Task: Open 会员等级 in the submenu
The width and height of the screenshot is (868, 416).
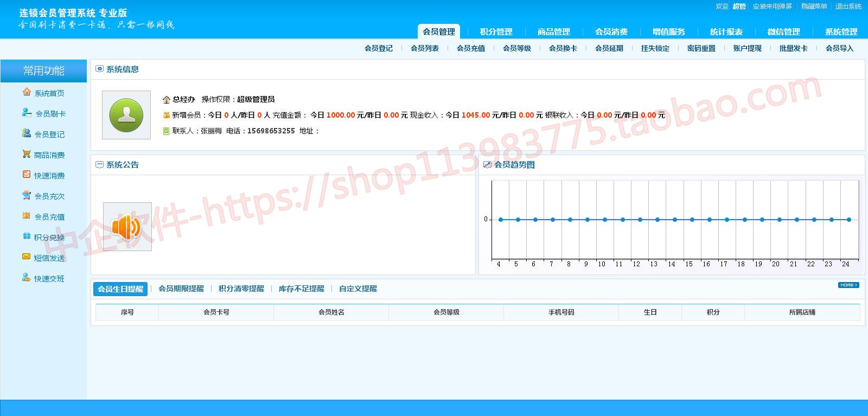Action: 517,48
